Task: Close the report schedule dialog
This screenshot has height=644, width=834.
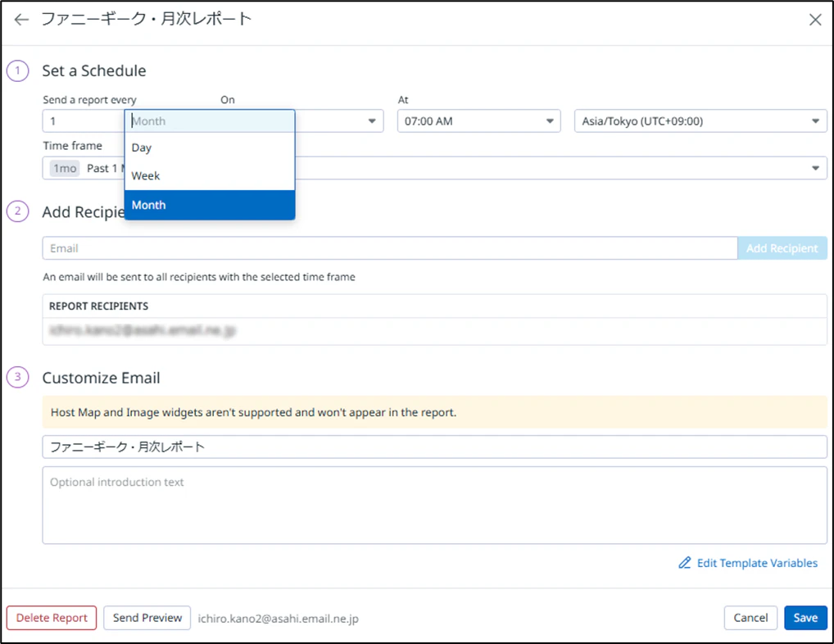Action: (x=815, y=20)
